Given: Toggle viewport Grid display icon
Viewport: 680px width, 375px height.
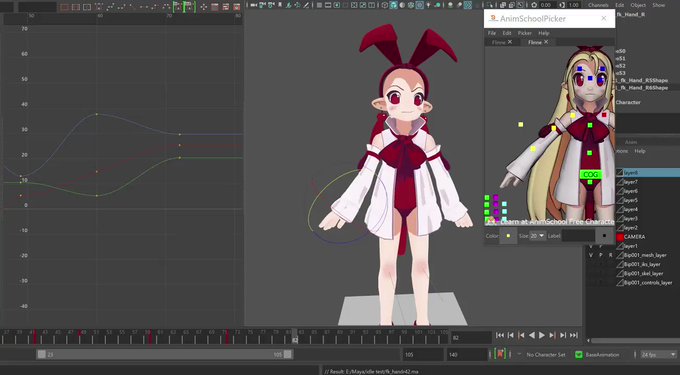Looking at the screenshot, I should [319, 5].
